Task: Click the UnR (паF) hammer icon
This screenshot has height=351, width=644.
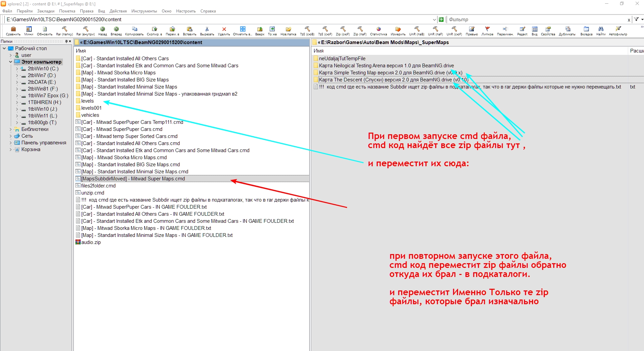Action: pos(435,29)
